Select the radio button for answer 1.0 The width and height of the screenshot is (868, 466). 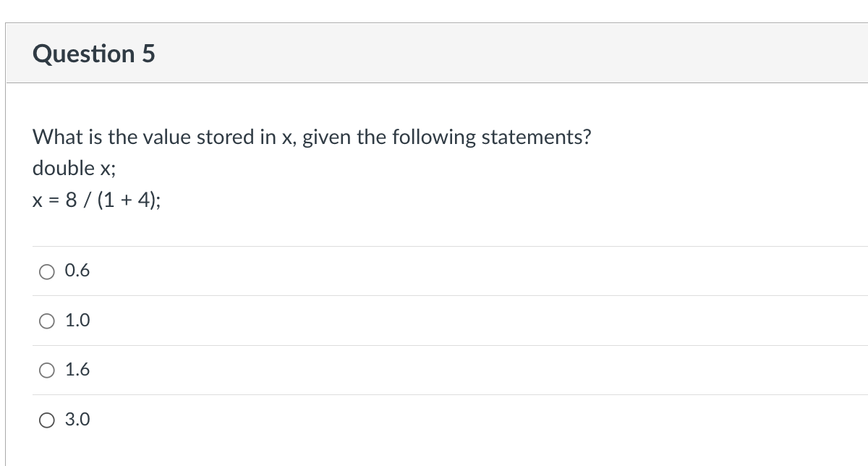point(47,321)
